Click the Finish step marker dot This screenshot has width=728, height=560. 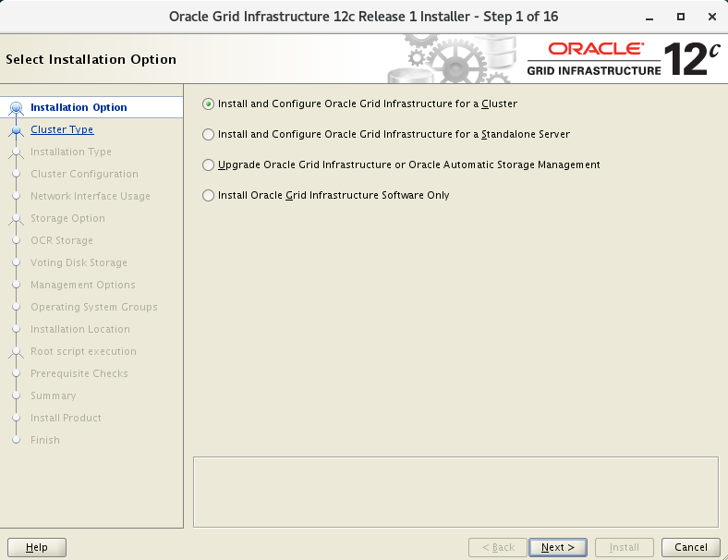17,440
